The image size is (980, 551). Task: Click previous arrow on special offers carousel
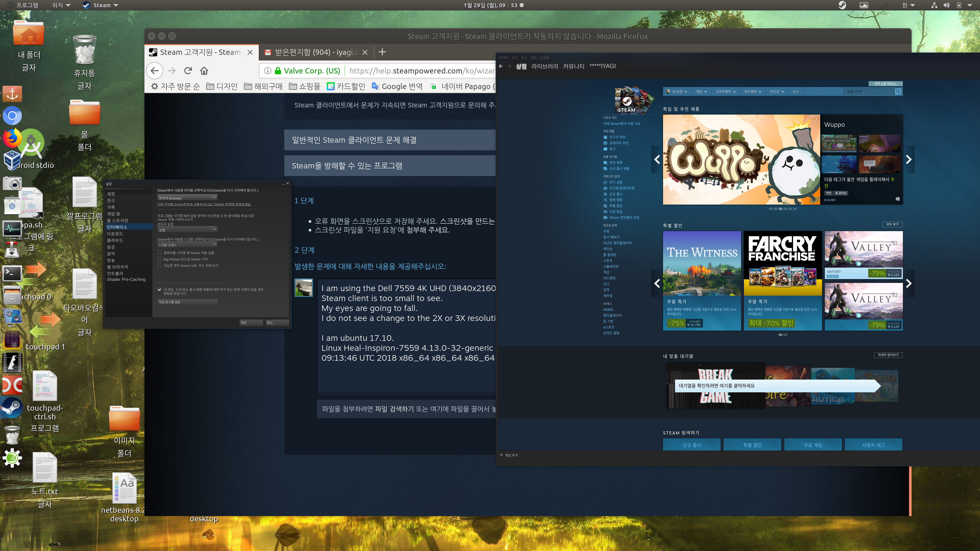[657, 283]
